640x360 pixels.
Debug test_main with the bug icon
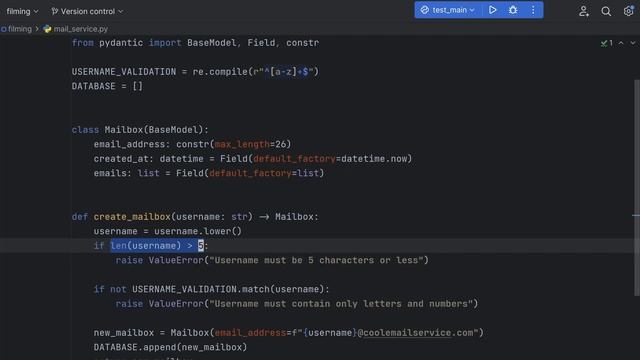click(x=513, y=10)
